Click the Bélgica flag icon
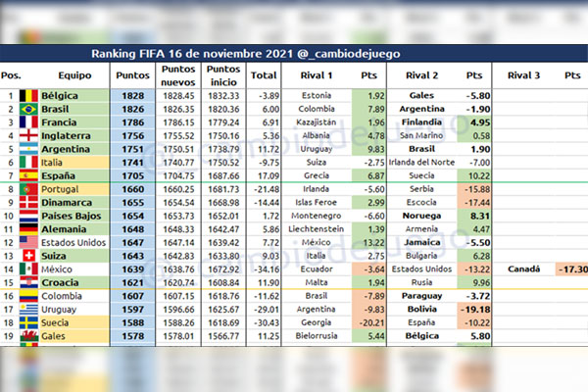 click(28, 96)
